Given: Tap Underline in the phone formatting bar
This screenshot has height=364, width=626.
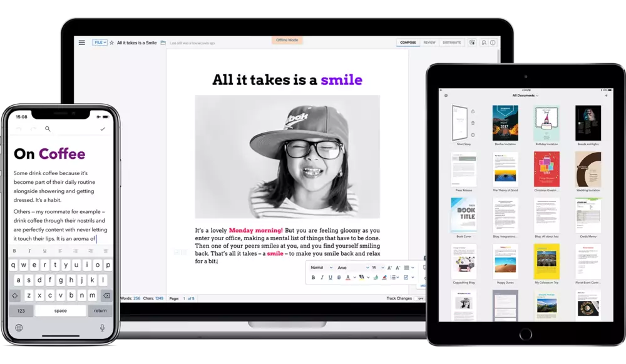Looking at the screenshot, I should (44, 251).
